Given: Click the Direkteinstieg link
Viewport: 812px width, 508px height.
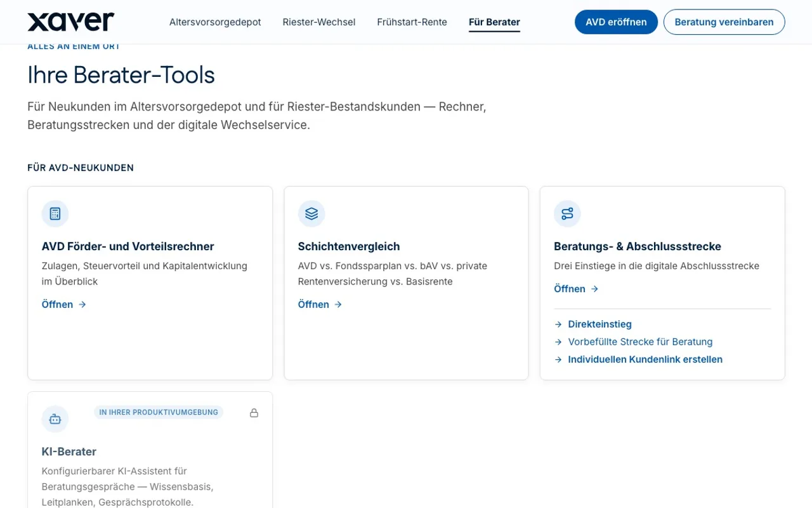Looking at the screenshot, I should click(599, 324).
